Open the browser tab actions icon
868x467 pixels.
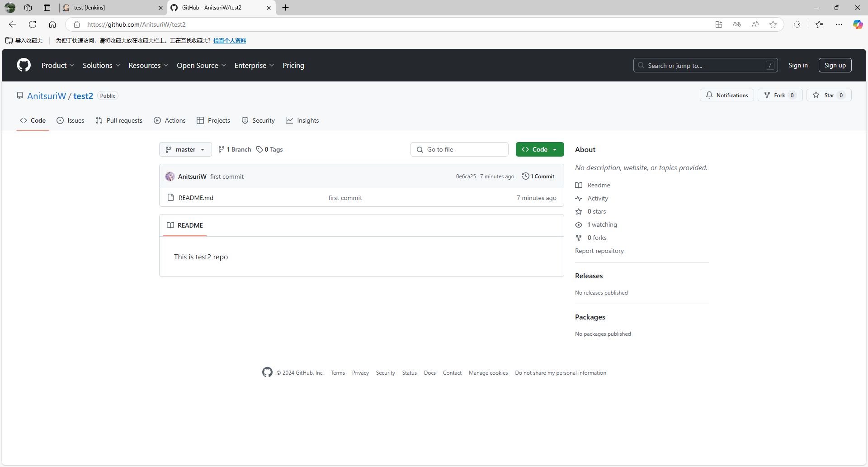pyautogui.click(x=47, y=8)
